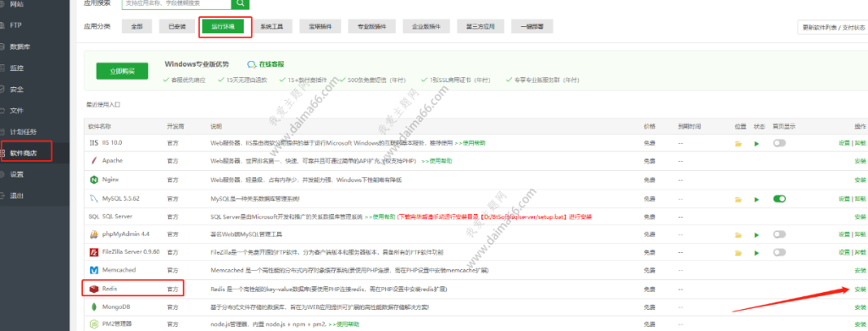Select the 全部 category tab
The image size is (868, 331).
click(x=136, y=26)
